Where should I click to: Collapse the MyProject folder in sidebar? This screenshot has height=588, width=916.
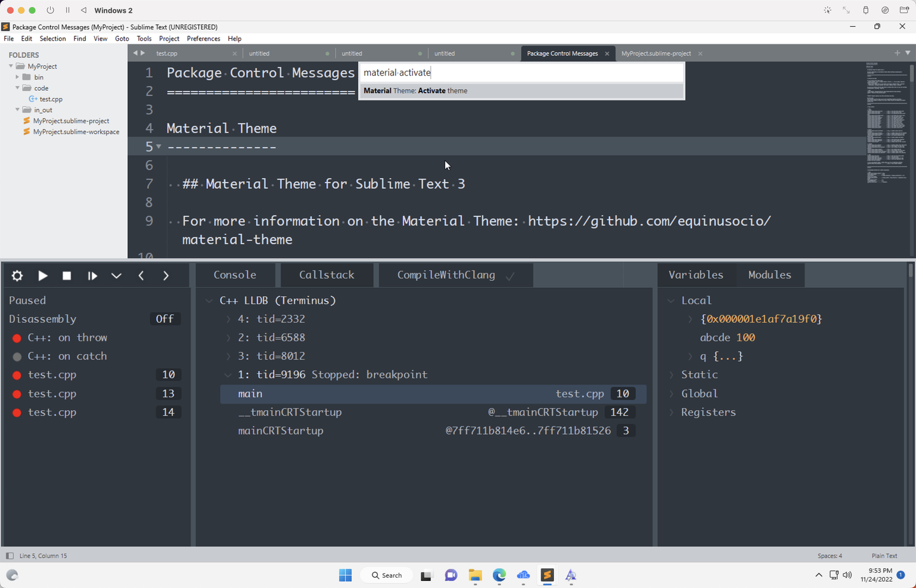point(11,66)
